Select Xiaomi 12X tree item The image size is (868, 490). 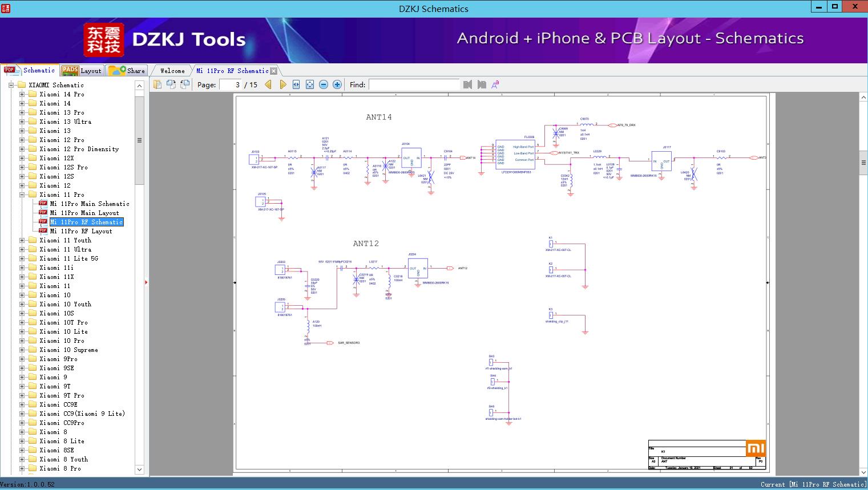pos(56,158)
